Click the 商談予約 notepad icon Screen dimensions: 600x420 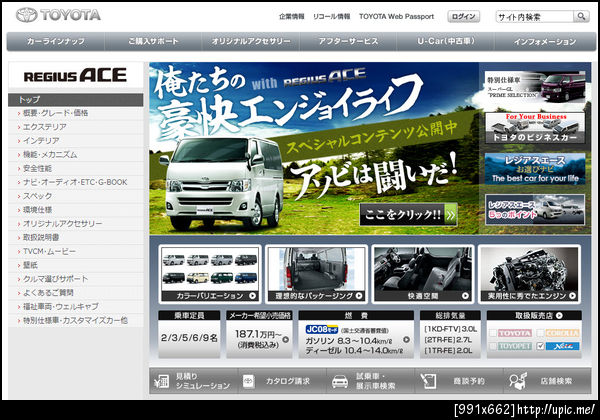[428, 381]
